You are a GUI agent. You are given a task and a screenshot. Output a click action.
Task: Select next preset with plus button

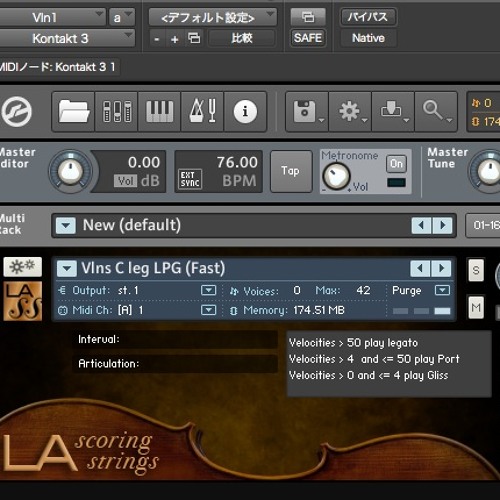click(x=174, y=39)
